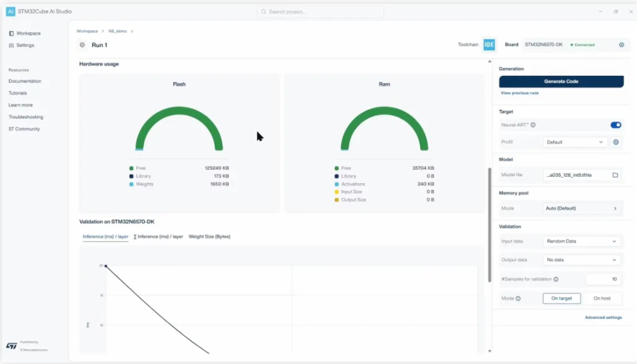Click the STM32N6570-DK board name
Viewport: 637px width, 364px height.
point(544,44)
